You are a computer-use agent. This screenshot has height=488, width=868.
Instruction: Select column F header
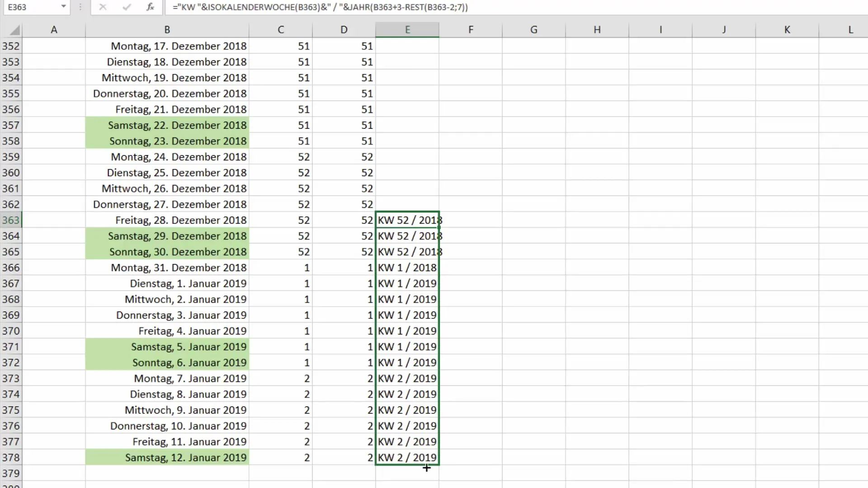click(471, 30)
